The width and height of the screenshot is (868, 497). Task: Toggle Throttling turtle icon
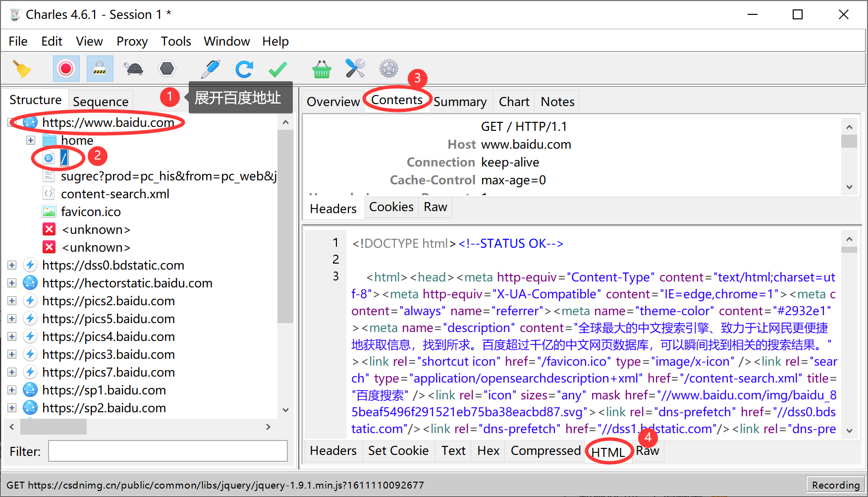pos(133,68)
